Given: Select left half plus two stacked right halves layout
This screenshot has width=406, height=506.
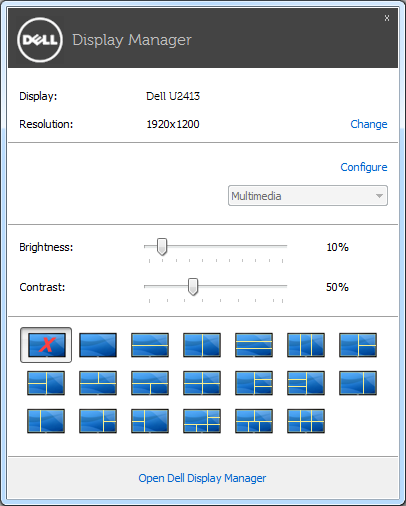Looking at the screenshot, I should (x=358, y=345).
